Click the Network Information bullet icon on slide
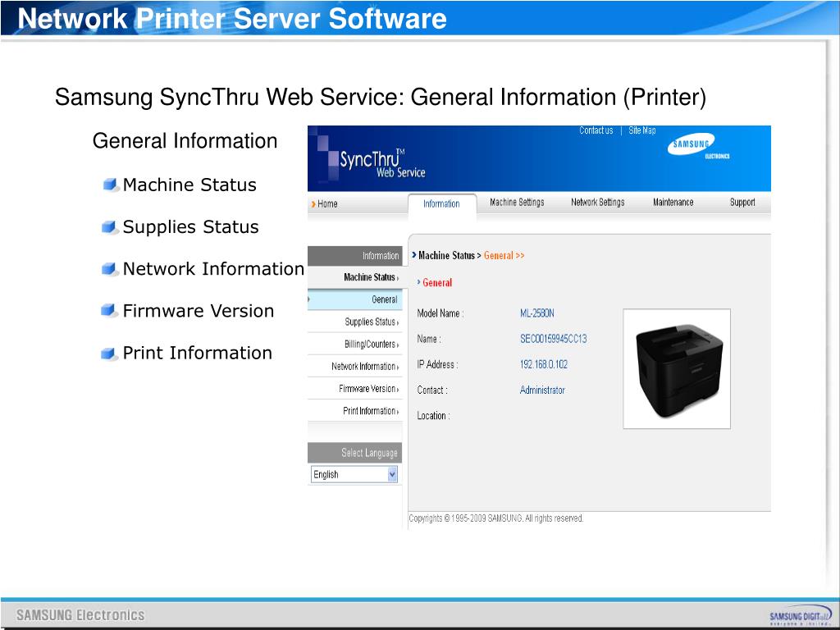840x630 pixels. click(x=110, y=269)
